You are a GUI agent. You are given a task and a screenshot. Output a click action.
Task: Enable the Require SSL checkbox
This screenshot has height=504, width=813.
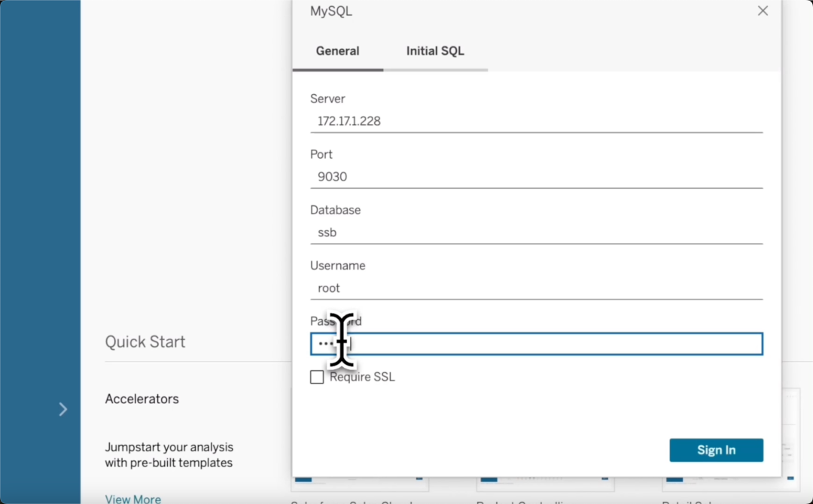317,377
